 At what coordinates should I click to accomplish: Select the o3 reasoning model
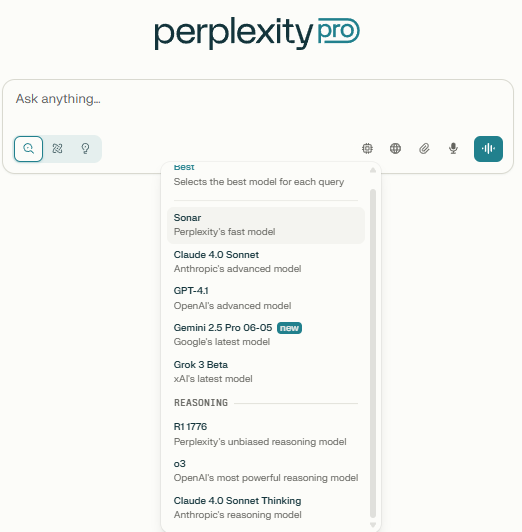(266, 471)
